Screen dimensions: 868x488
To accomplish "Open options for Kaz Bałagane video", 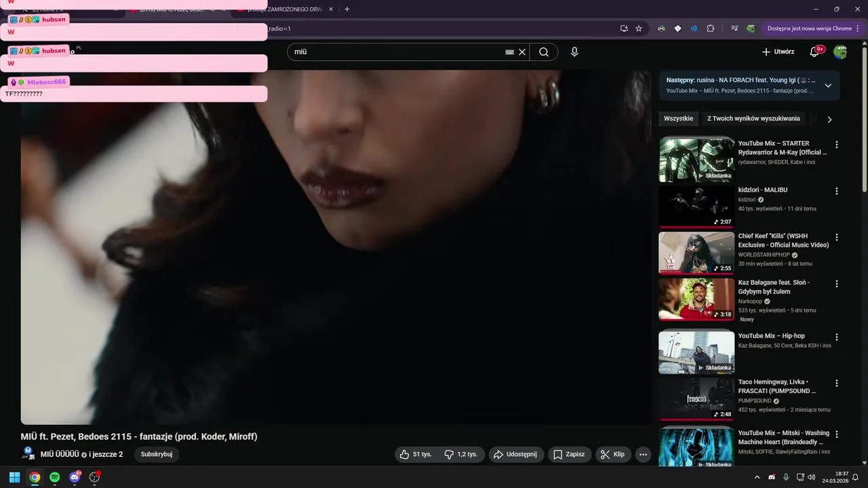I will click(837, 283).
